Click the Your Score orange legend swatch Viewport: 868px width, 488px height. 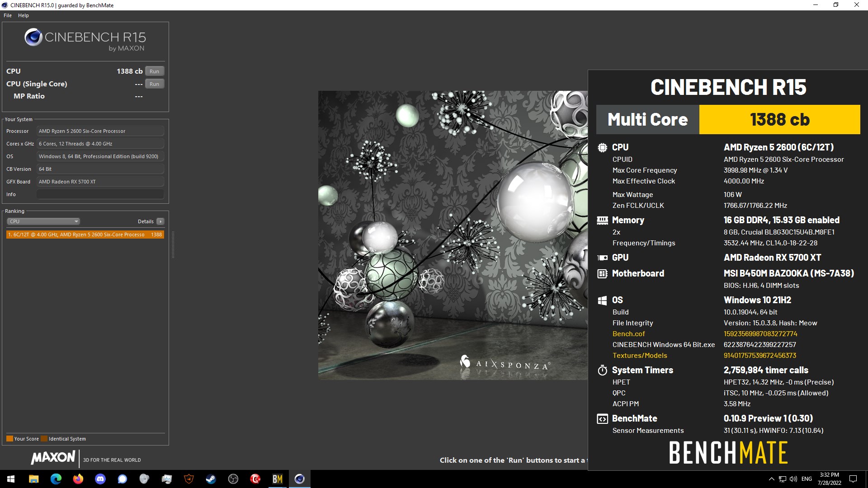(x=9, y=439)
